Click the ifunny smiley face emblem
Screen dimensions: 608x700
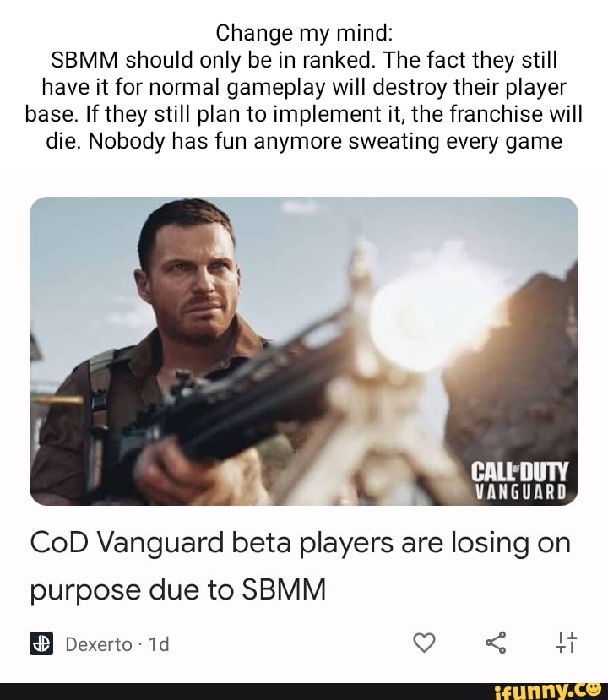point(592,690)
